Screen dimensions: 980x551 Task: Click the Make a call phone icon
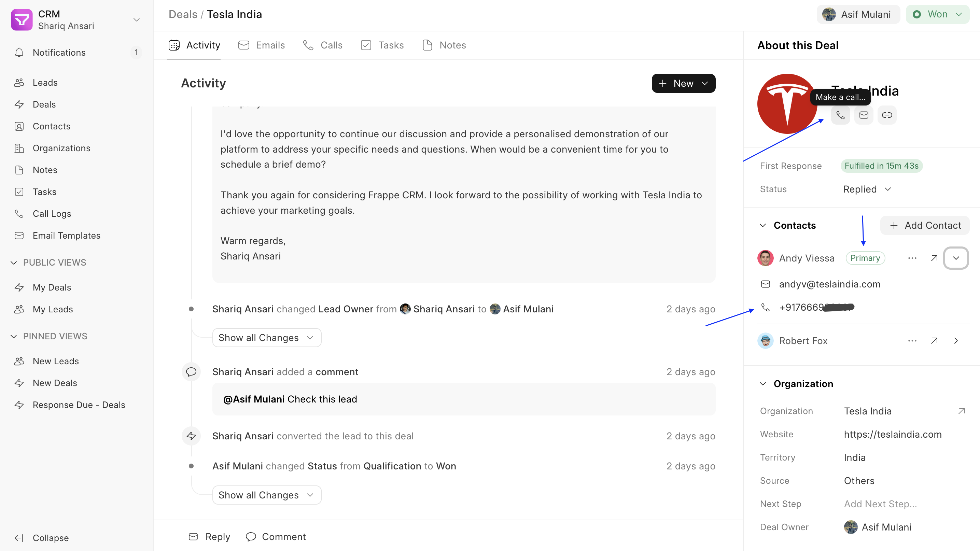coord(840,115)
